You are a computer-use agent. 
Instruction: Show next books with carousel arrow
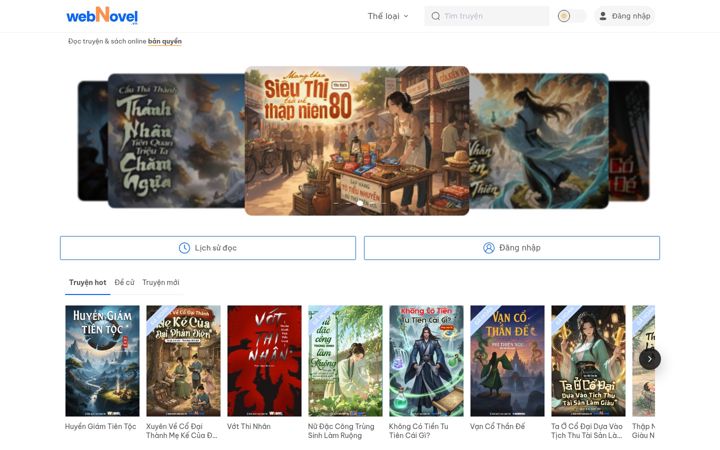coord(650,359)
